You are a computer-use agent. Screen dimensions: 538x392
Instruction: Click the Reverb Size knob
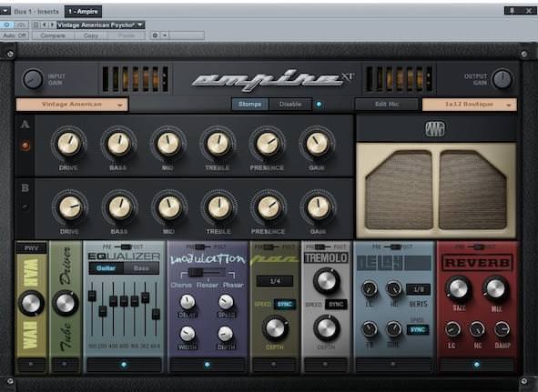(459, 288)
